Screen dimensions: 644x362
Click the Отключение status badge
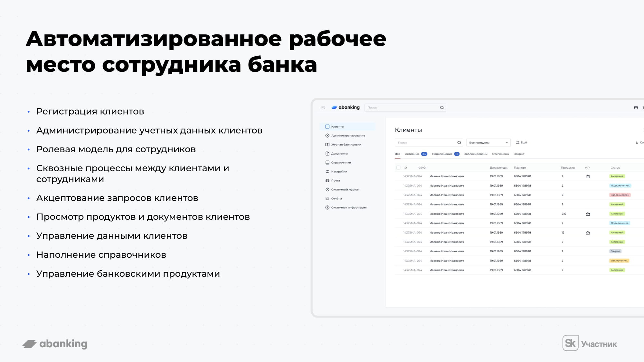pos(619,261)
